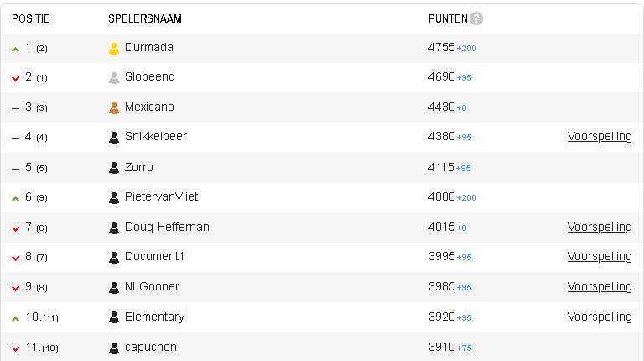
Task: Click the green up arrow for PietervanVliet
Action: coord(16,199)
